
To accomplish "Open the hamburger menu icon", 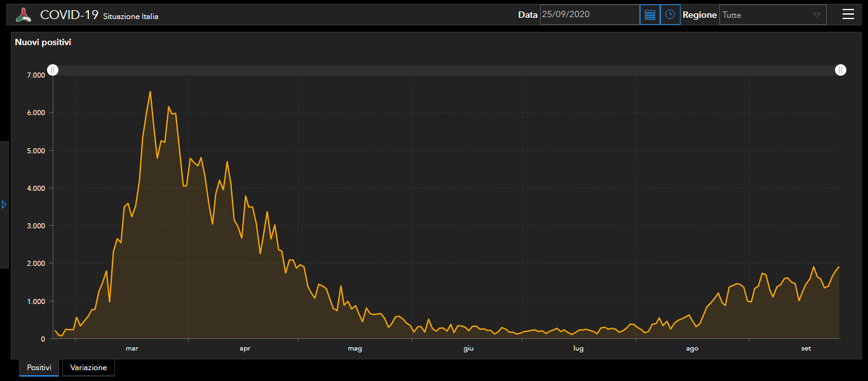I will pyautogui.click(x=848, y=14).
